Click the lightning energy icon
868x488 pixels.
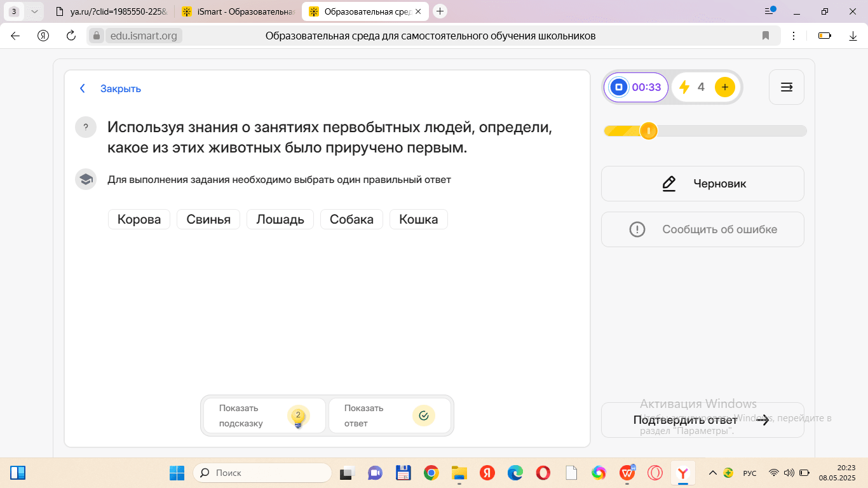click(x=684, y=87)
